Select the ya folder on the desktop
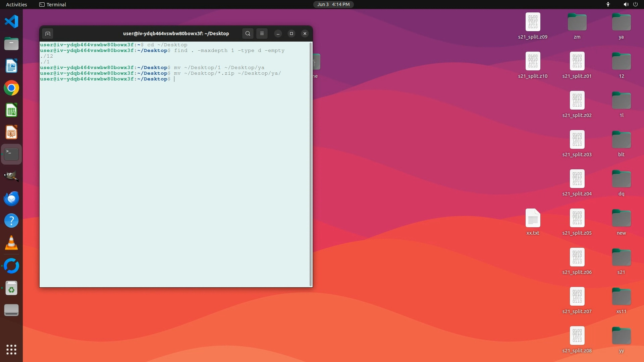 point(621,23)
